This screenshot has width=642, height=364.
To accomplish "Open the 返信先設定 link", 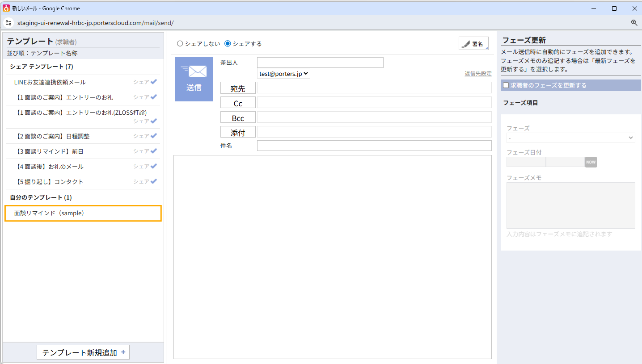I will pyautogui.click(x=477, y=74).
